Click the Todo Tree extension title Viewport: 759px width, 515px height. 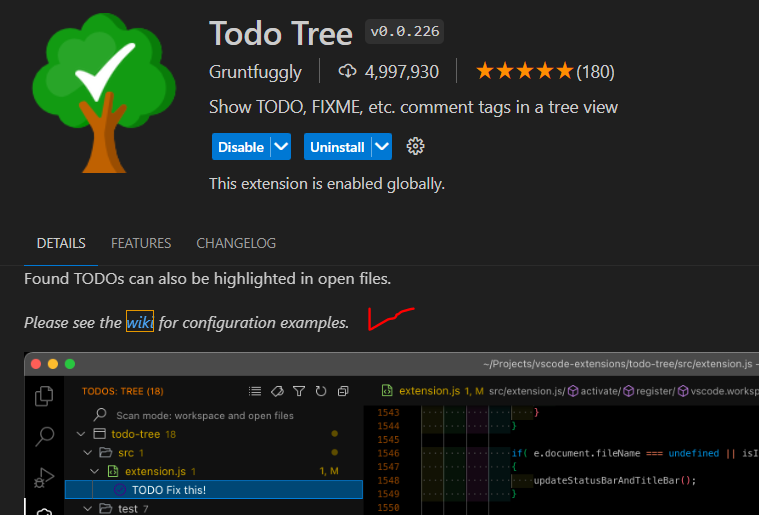(281, 33)
